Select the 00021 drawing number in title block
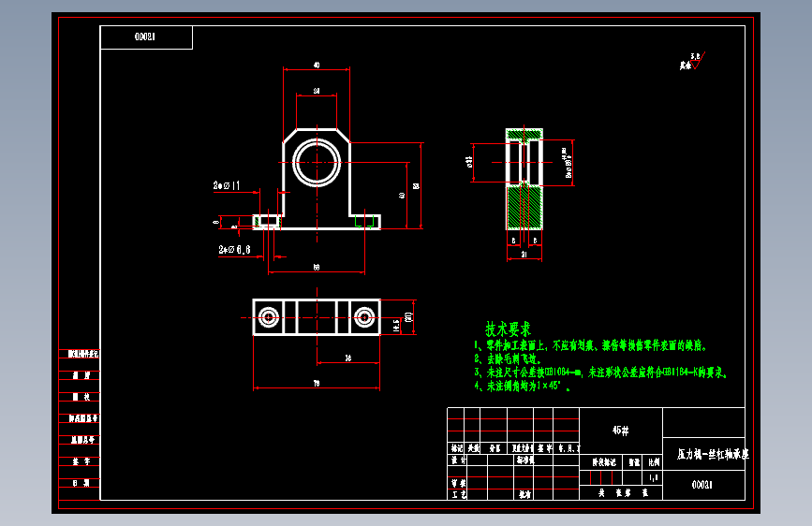This screenshot has height=526, width=812. [x=702, y=485]
